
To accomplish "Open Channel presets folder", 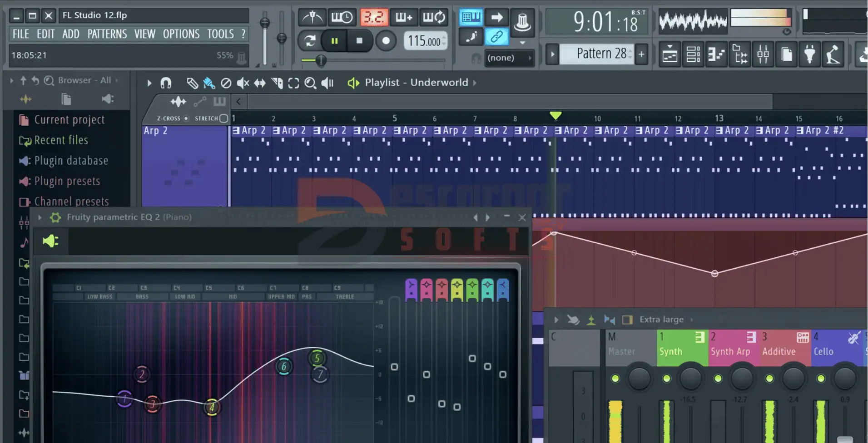I will 64,201.
